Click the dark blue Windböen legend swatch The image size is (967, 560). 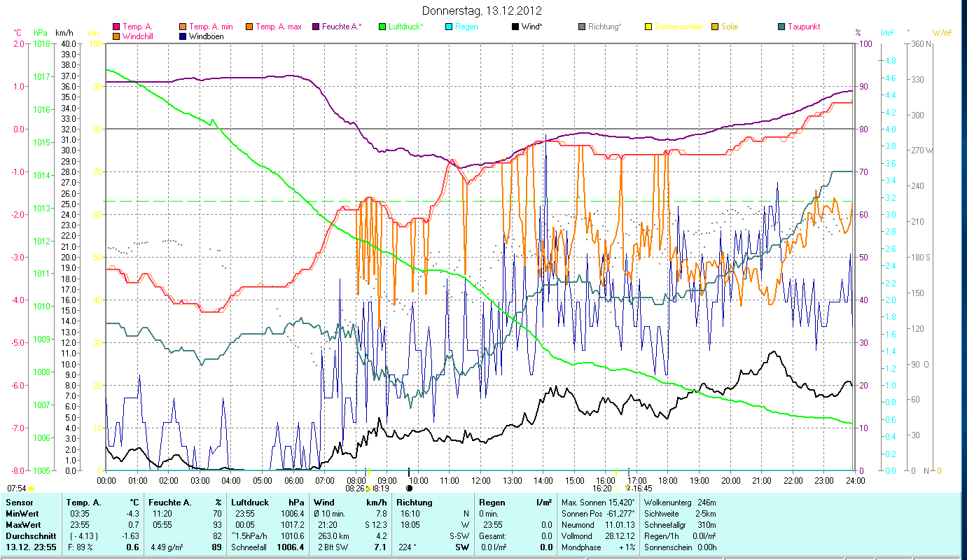point(183,36)
